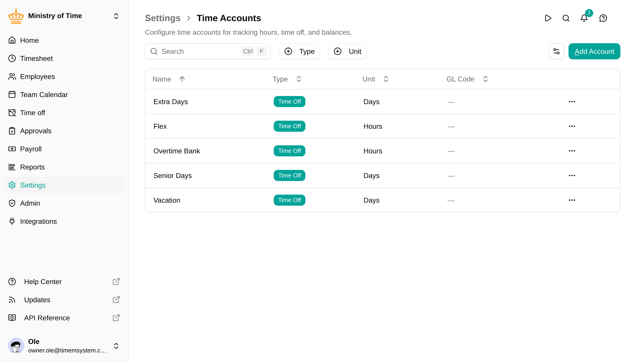Open Admin page
This screenshot has height=362, width=644.
pyautogui.click(x=64, y=203)
